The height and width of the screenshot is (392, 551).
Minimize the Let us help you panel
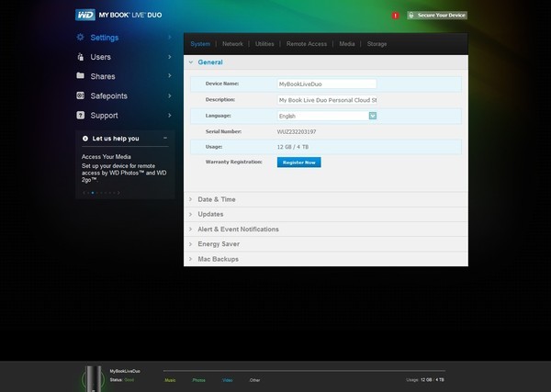165,138
